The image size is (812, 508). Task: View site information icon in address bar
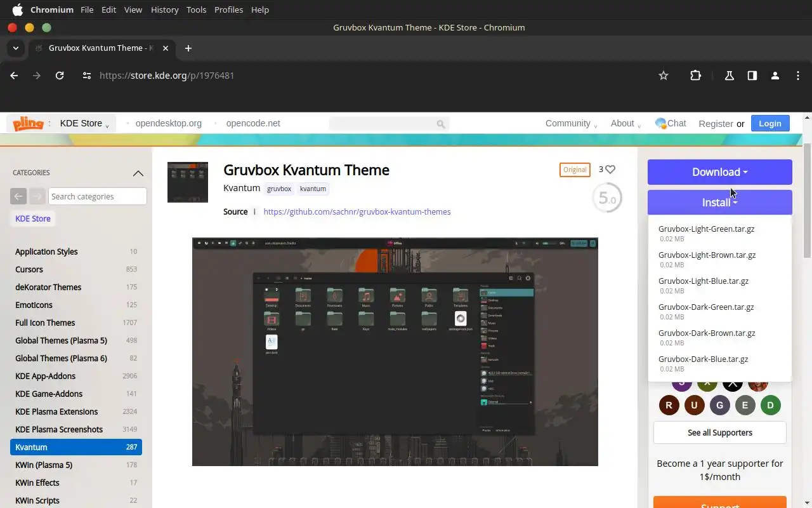[x=87, y=76]
